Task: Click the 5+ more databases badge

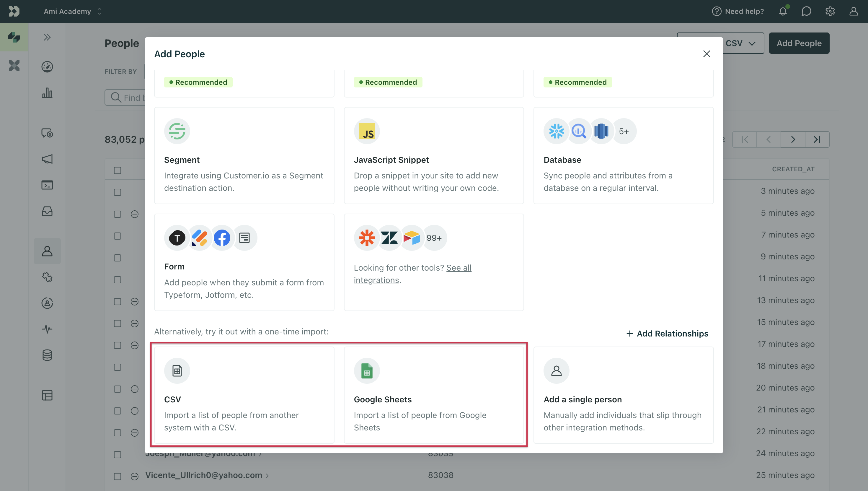Action: point(624,131)
